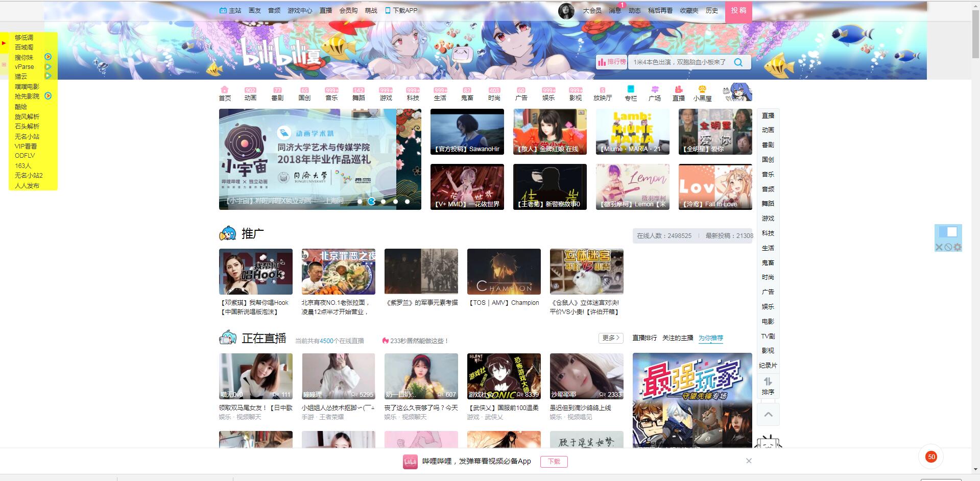This screenshot has height=481, width=980.
Task: Open the Lemon video thumbnail
Action: (633, 187)
